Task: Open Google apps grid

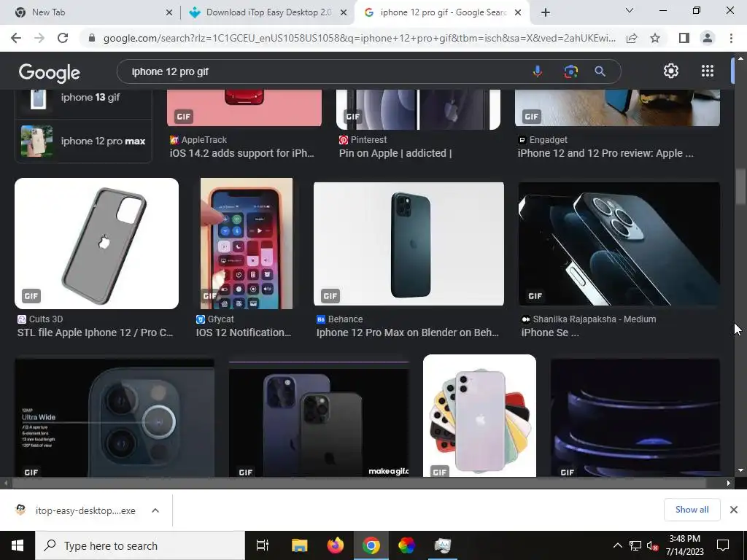Action: pyautogui.click(x=708, y=71)
